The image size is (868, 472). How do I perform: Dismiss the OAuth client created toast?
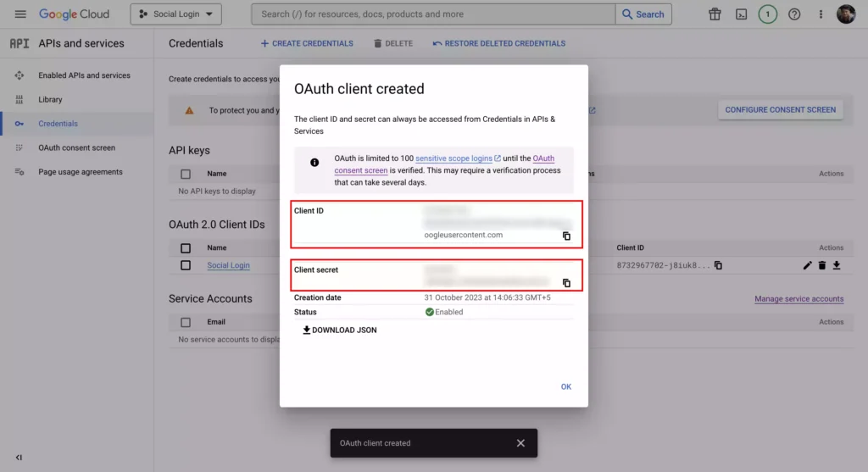pos(521,443)
